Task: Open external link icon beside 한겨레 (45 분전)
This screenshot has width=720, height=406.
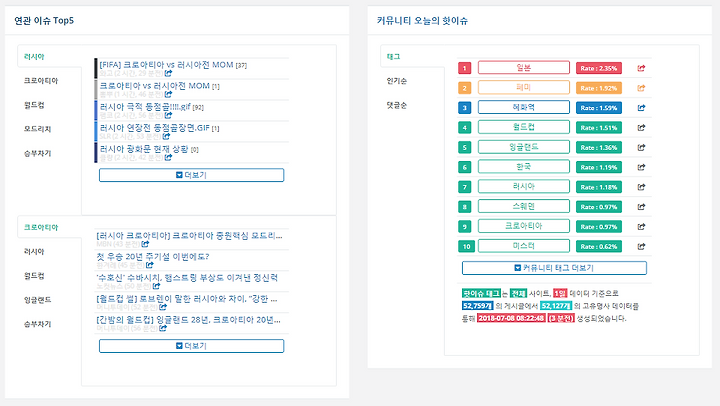Action: (x=150, y=265)
